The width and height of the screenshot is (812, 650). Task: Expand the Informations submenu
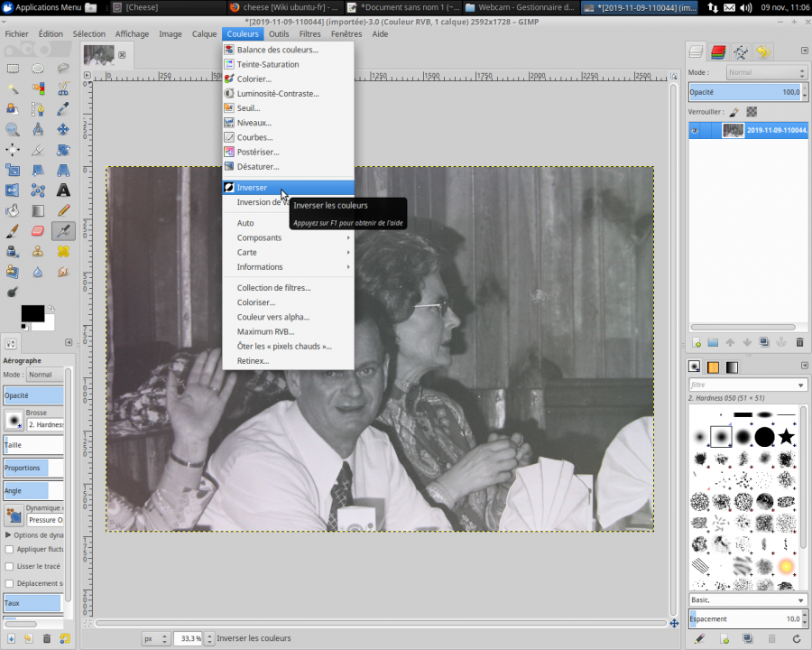(x=288, y=267)
